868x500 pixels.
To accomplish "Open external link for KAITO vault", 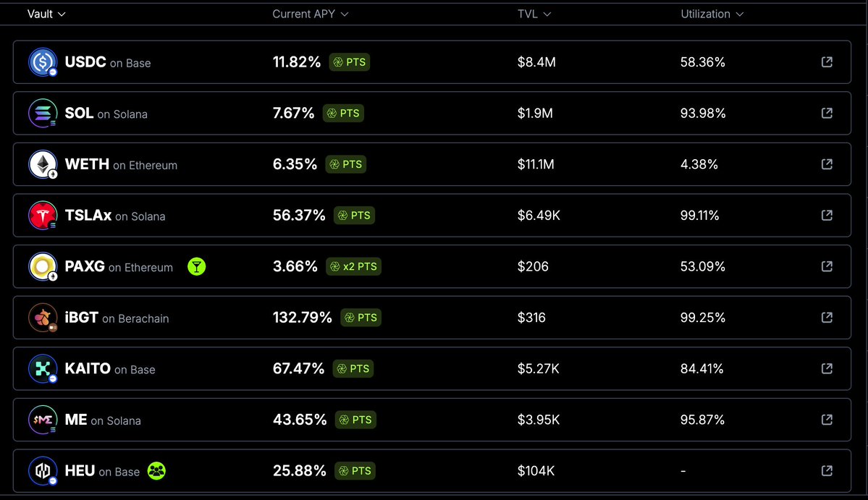I will pyautogui.click(x=827, y=368).
